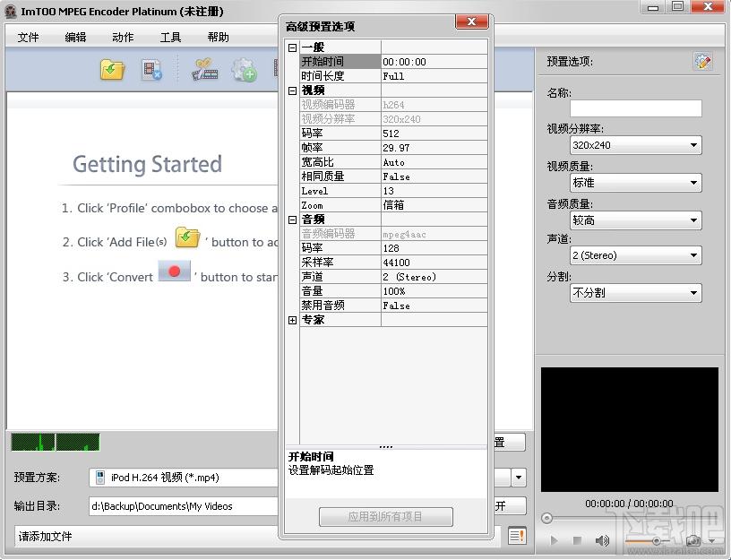The width and height of the screenshot is (731, 560).
Task: Open the 编辑 menu
Action: [75, 38]
